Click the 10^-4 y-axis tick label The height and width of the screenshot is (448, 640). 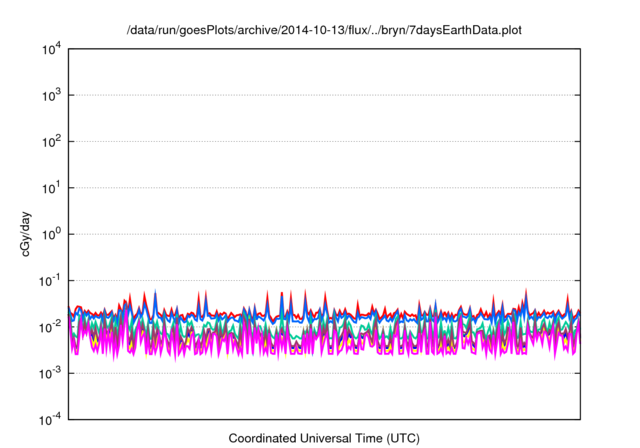(50, 420)
